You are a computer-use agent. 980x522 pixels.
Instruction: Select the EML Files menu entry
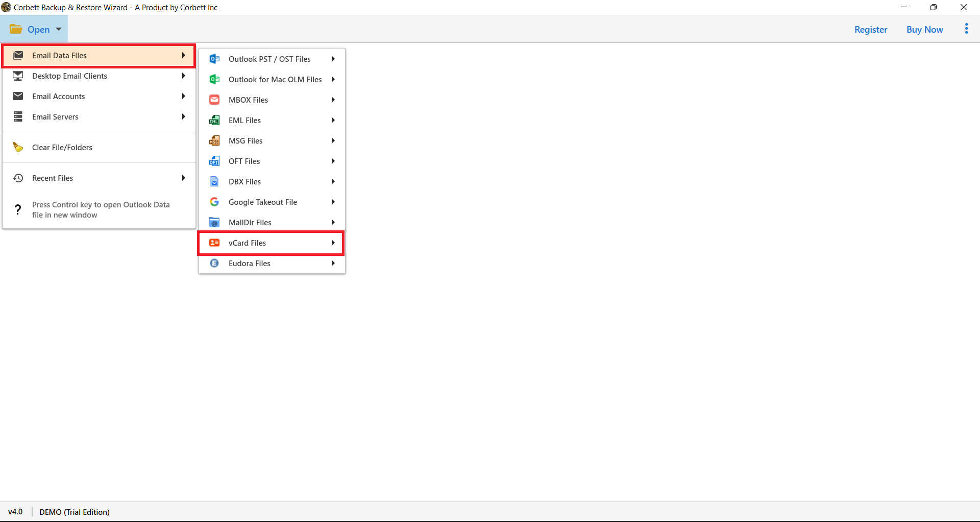point(272,120)
